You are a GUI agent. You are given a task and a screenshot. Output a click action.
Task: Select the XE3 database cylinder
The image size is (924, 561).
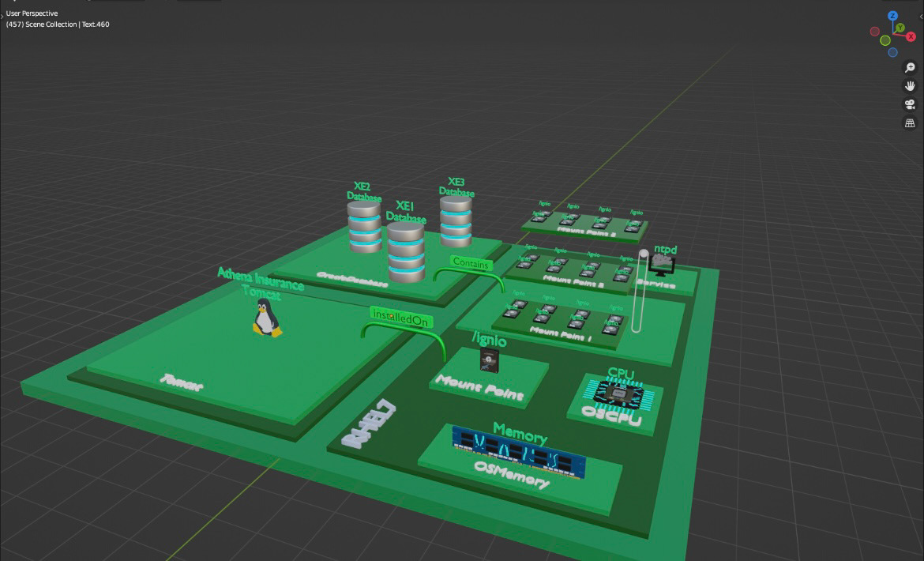[x=456, y=221]
